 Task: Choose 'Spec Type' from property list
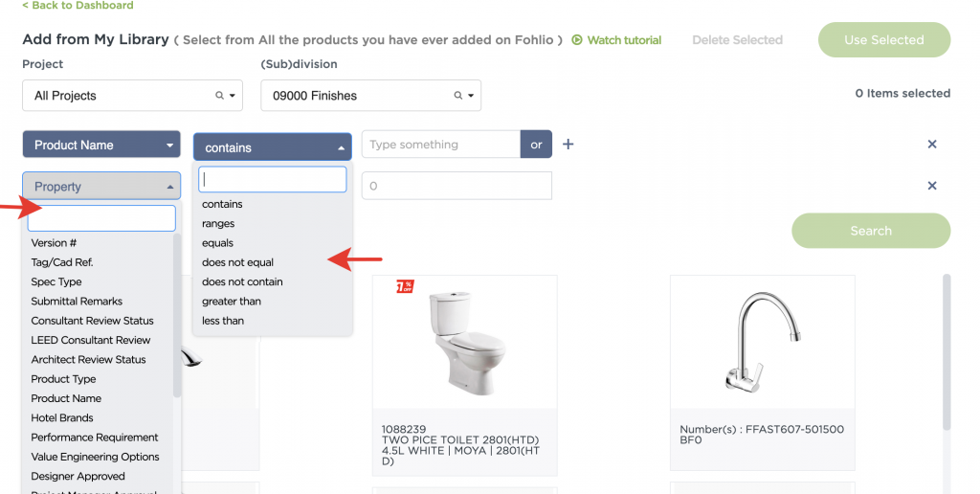click(56, 282)
